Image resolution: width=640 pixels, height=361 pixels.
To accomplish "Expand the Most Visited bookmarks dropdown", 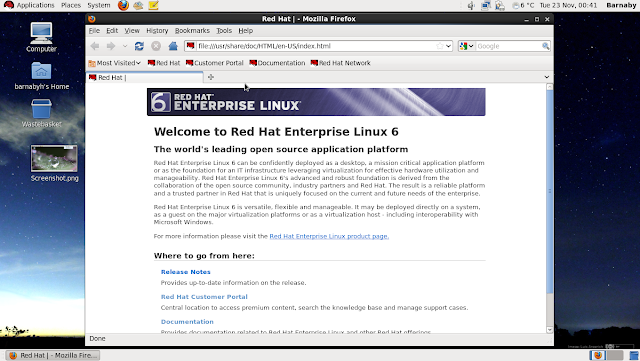I will 115,63.
